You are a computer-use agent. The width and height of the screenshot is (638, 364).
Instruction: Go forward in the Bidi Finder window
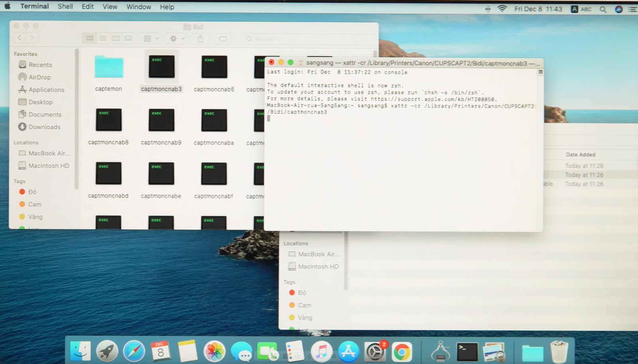tap(32, 38)
